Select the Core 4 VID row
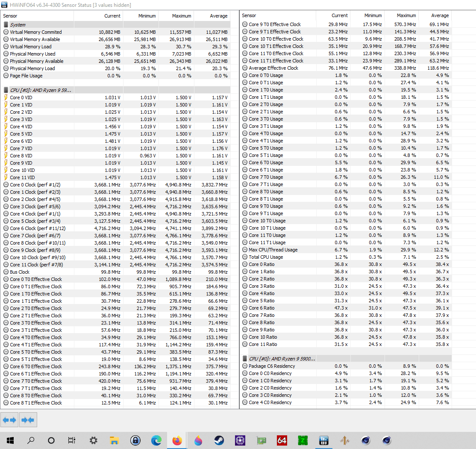 pos(115,127)
